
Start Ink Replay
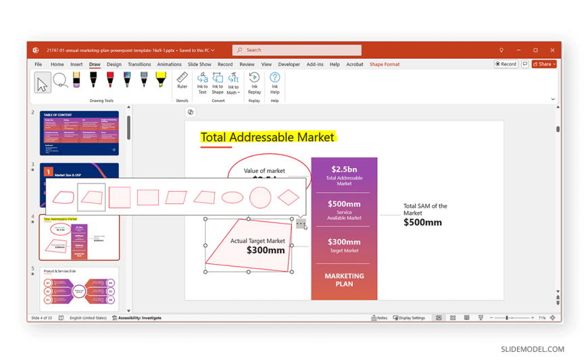click(254, 83)
